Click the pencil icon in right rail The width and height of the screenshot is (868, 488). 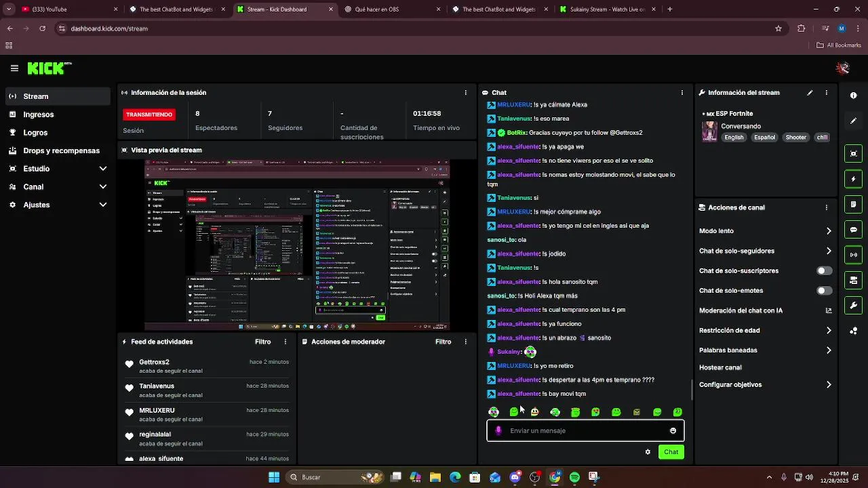(854, 121)
